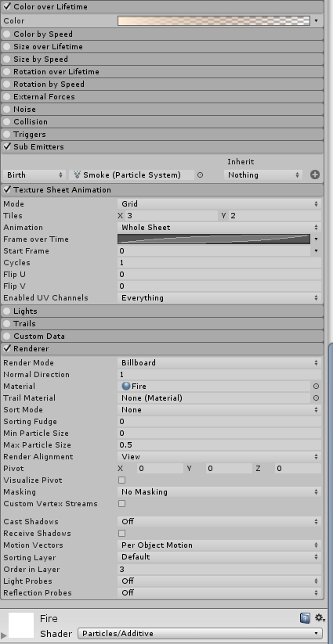Screen dimensions: 333x644
Task: Enable the Visualize Pivot checkbox
Action: pos(121,480)
